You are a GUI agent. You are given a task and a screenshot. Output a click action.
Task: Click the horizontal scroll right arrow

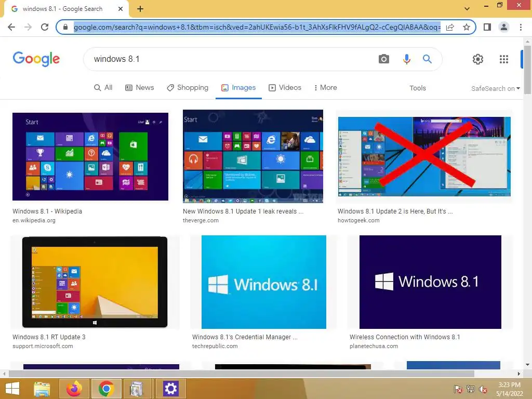[519, 374]
